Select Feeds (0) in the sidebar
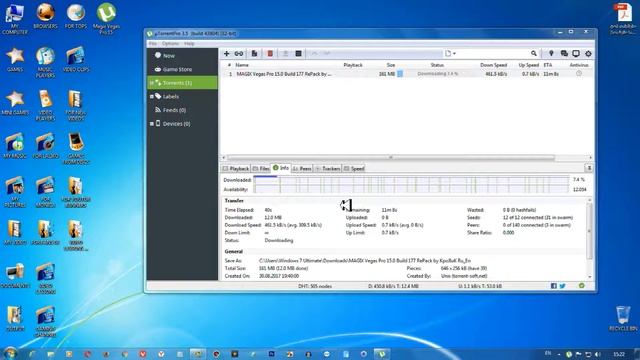 coord(182,110)
